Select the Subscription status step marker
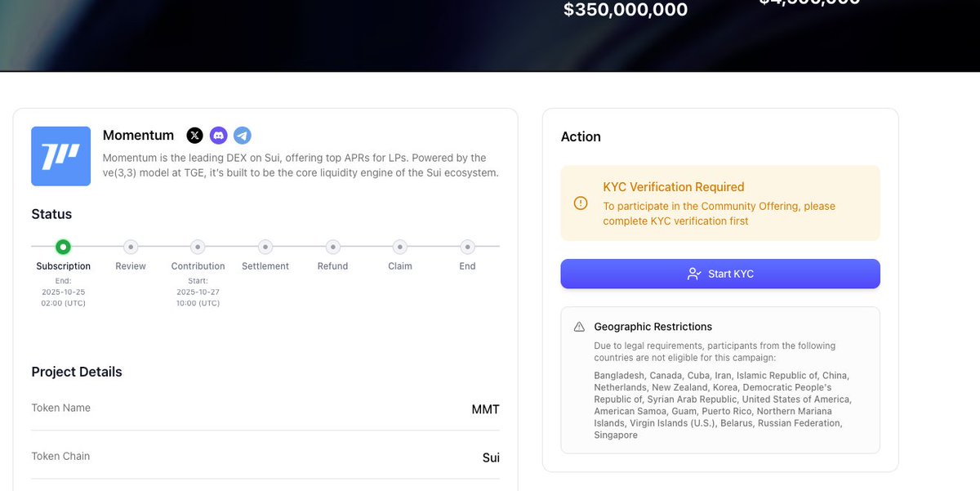 tap(63, 247)
